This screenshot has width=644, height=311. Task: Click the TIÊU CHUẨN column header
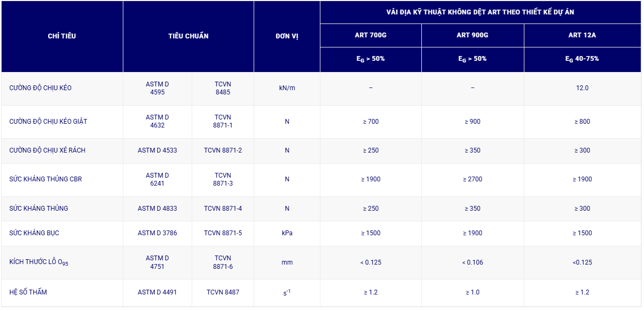pyautogui.click(x=188, y=36)
